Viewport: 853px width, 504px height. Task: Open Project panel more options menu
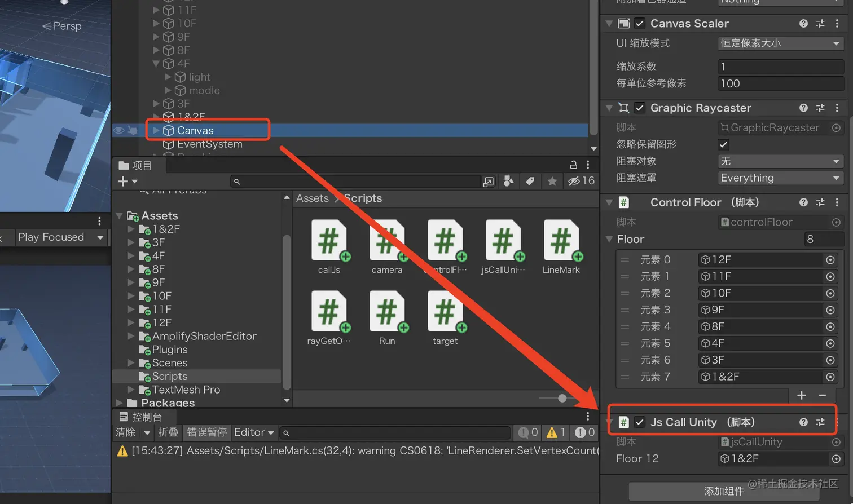click(x=588, y=165)
